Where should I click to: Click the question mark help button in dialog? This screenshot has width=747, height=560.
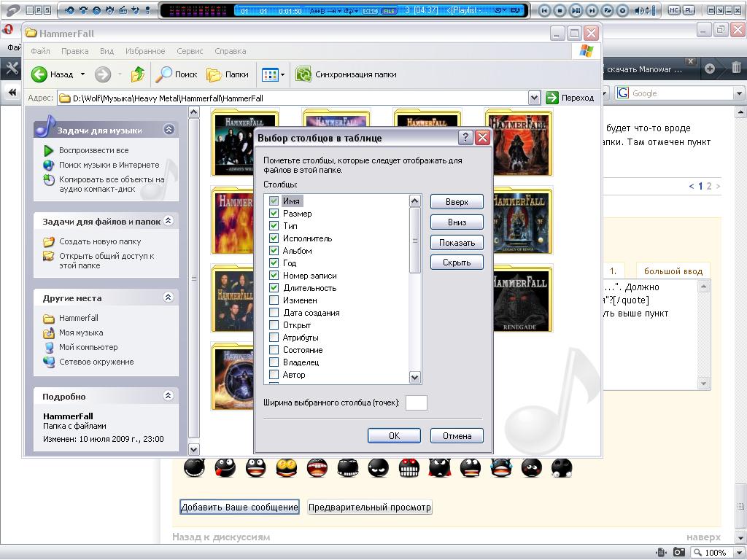(465, 138)
